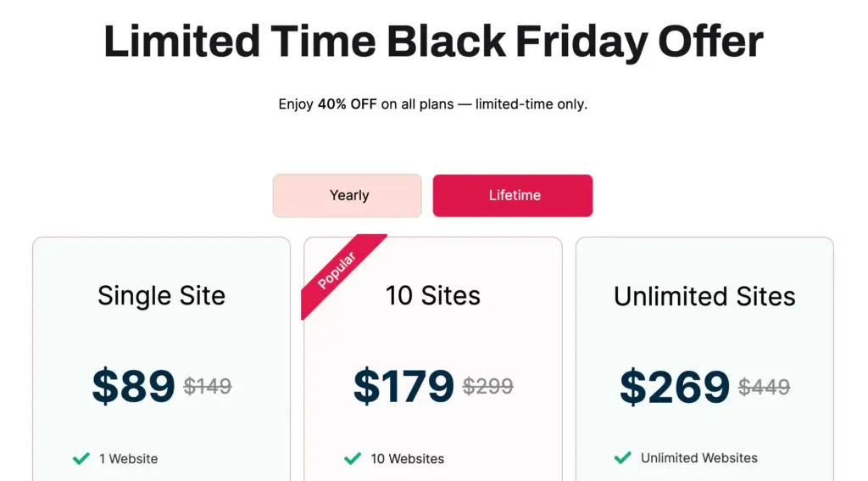Click the 1 Website feature text

point(128,459)
